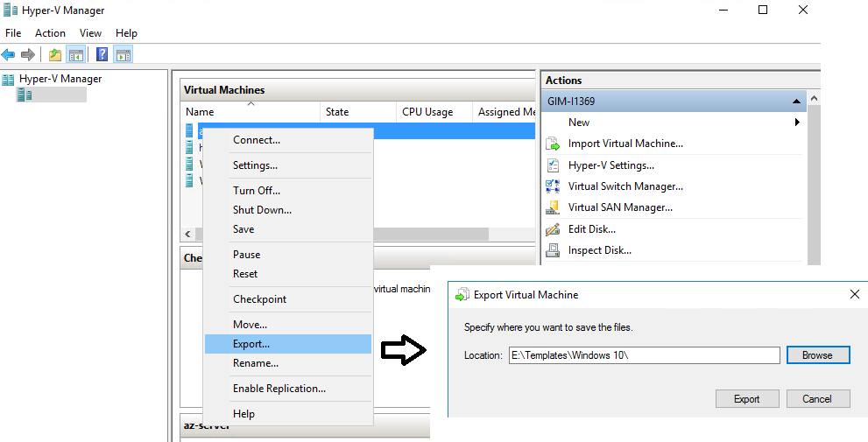Click the Export button in dialog
Viewport: 868px width, 442px height.
(747, 399)
